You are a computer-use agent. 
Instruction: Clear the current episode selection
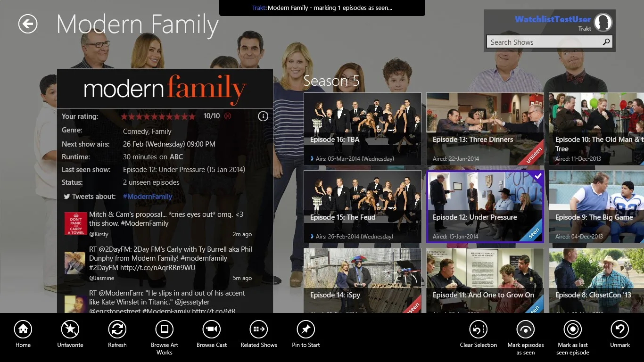point(479,329)
